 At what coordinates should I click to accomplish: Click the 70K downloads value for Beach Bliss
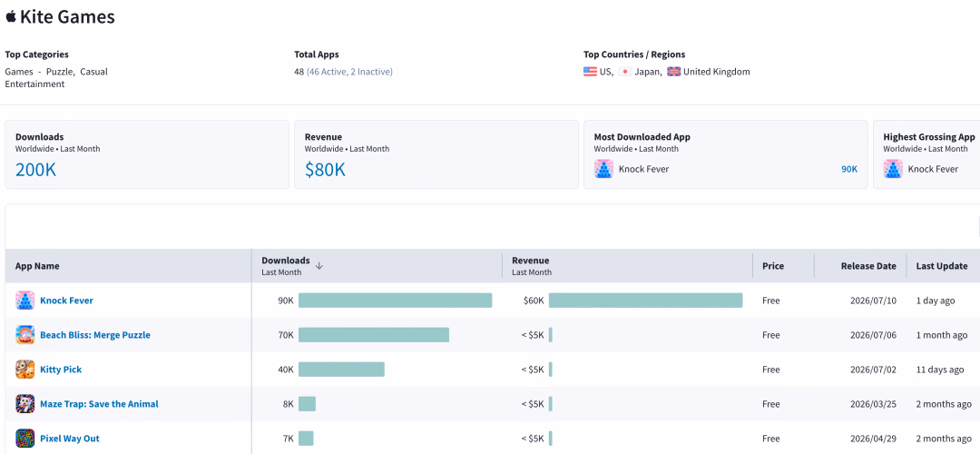[x=286, y=334]
